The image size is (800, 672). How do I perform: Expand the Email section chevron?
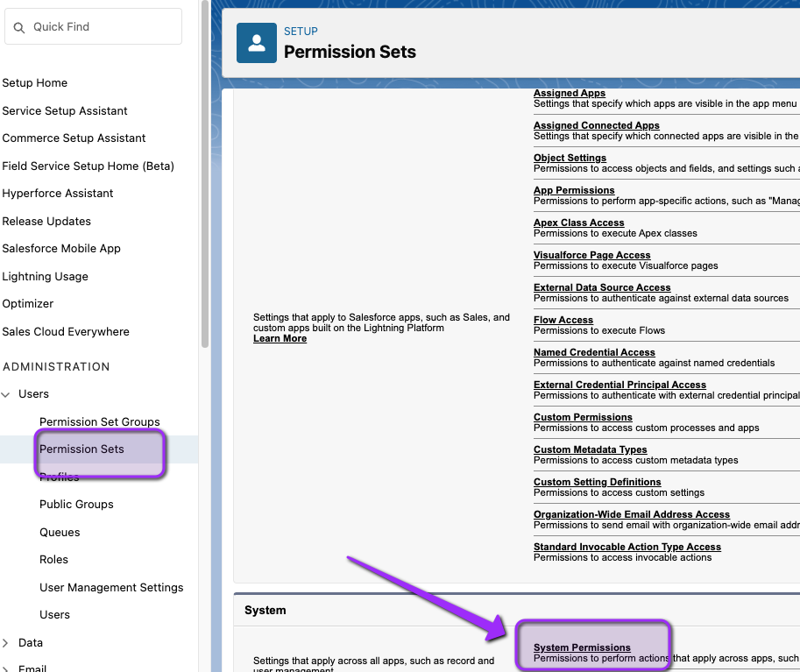pyautogui.click(x=5, y=668)
